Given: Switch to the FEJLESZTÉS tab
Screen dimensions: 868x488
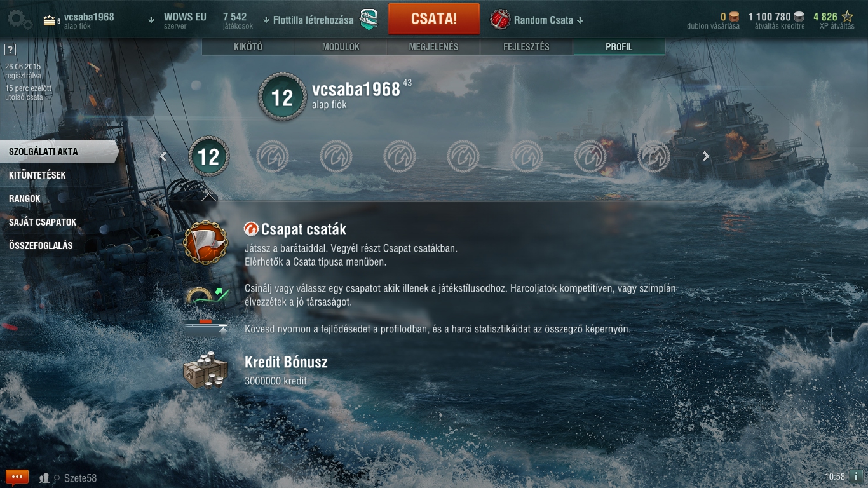Looking at the screenshot, I should [526, 47].
